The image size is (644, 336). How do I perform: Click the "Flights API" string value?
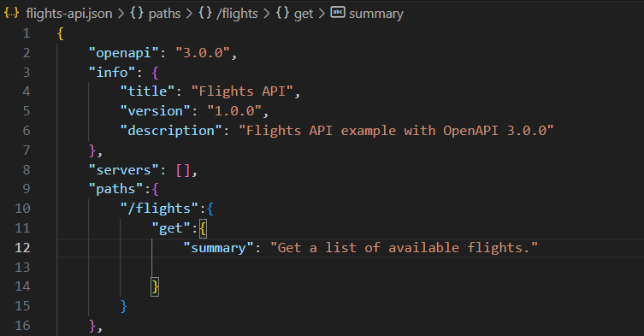[242, 91]
